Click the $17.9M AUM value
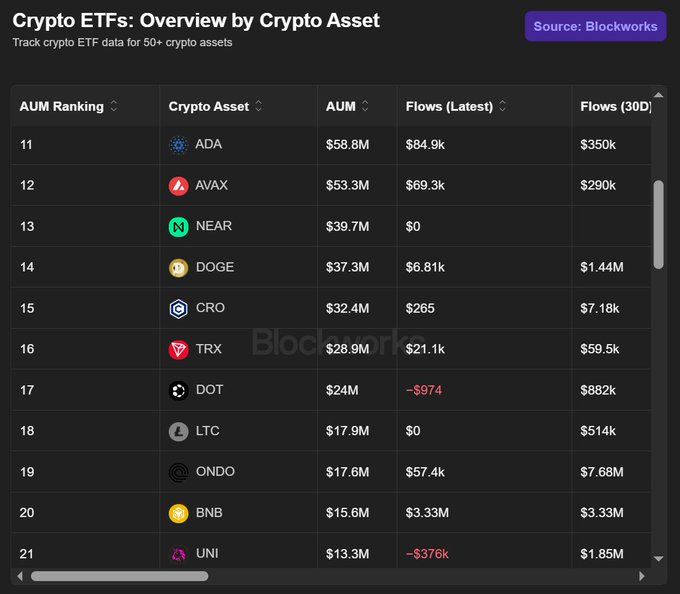This screenshot has width=680, height=594. pyautogui.click(x=347, y=431)
